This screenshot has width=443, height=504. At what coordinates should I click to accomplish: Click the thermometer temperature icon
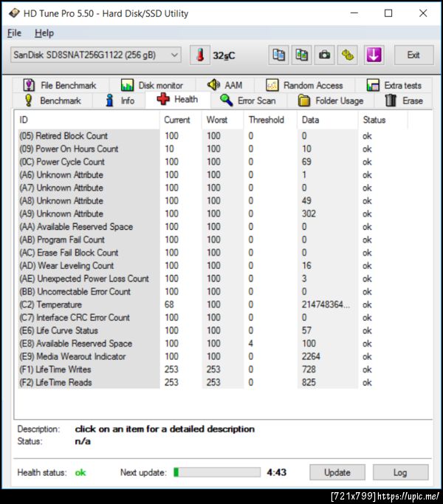[x=200, y=55]
